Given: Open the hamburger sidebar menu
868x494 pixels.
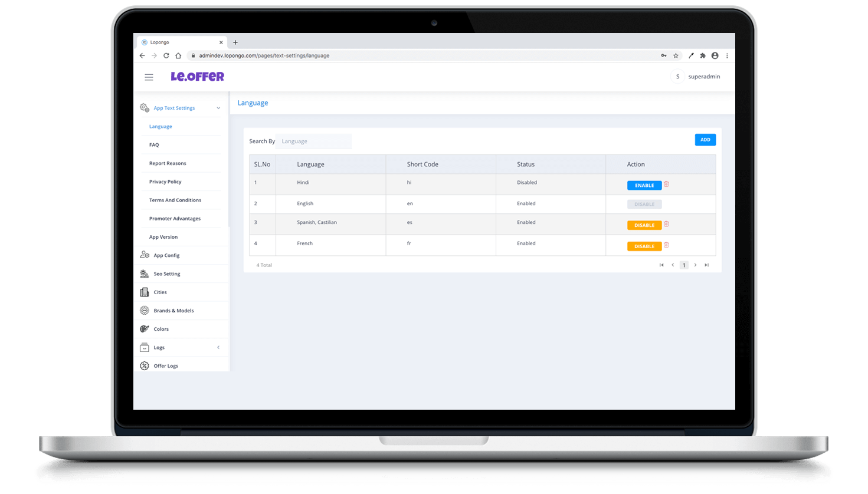Looking at the screenshot, I should pos(149,77).
